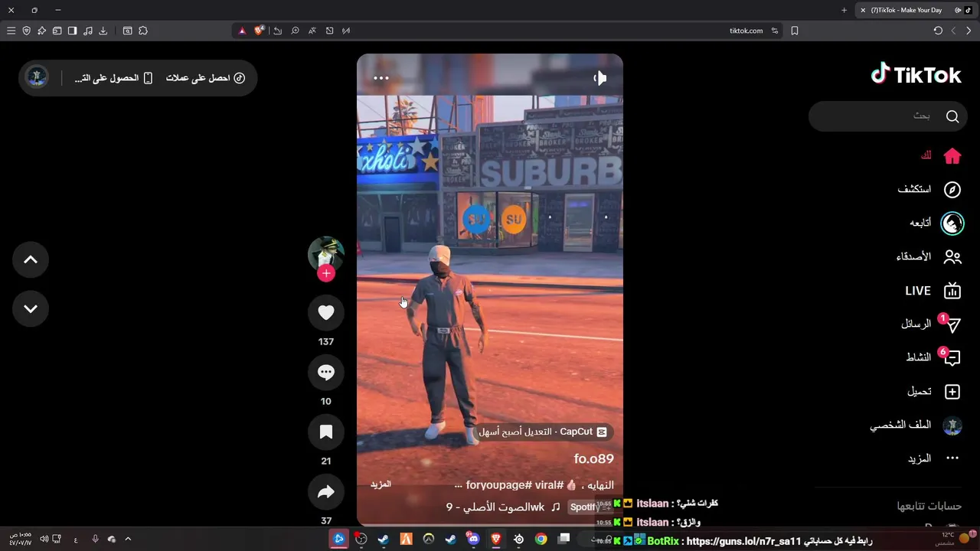Open Upload (تحميل) in the sidebar
The height and width of the screenshot is (551, 980).
click(x=933, y=392)
